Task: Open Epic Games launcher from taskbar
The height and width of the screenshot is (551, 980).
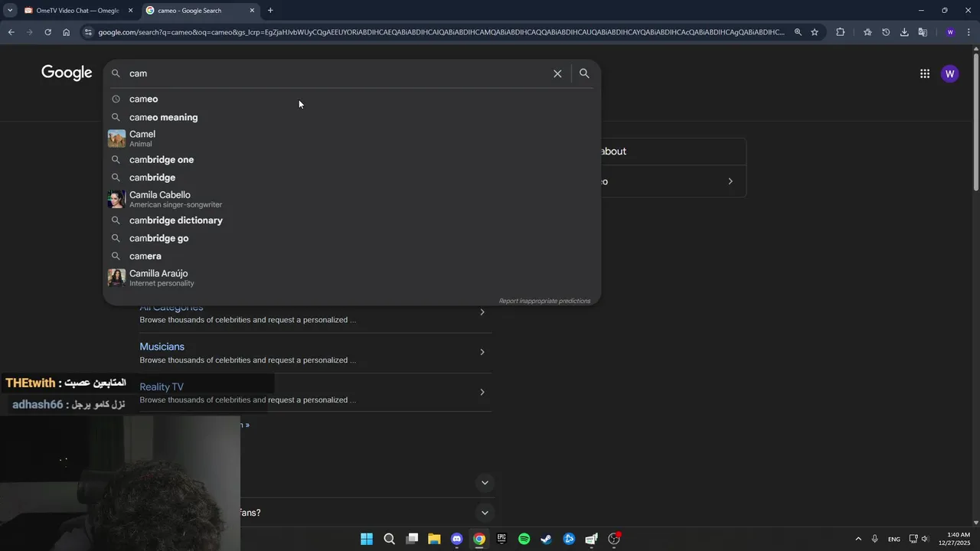Action: (x=501, y=539)
